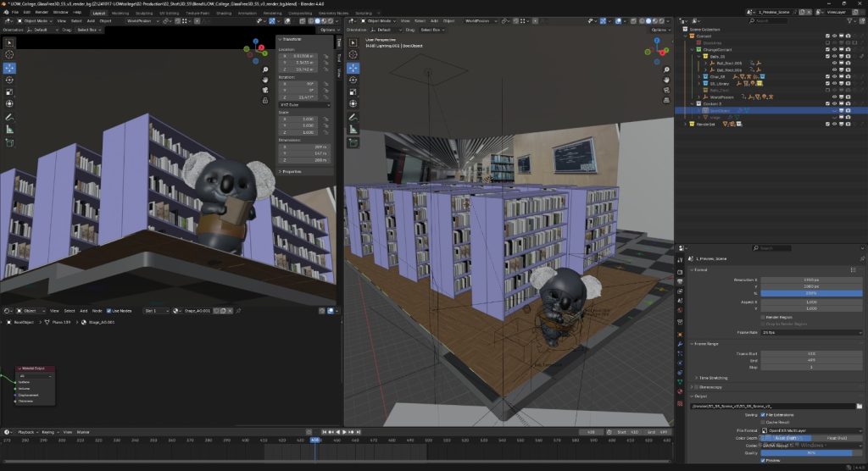Enable the Render Region checkbox

point(763,317)
